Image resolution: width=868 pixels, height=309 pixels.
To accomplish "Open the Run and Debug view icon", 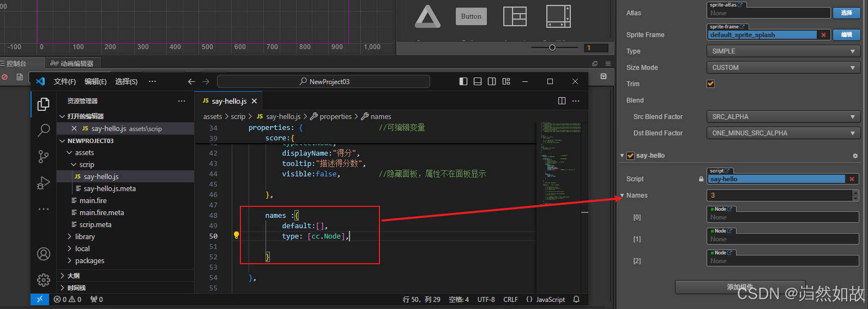I will (x=44, y=183).
